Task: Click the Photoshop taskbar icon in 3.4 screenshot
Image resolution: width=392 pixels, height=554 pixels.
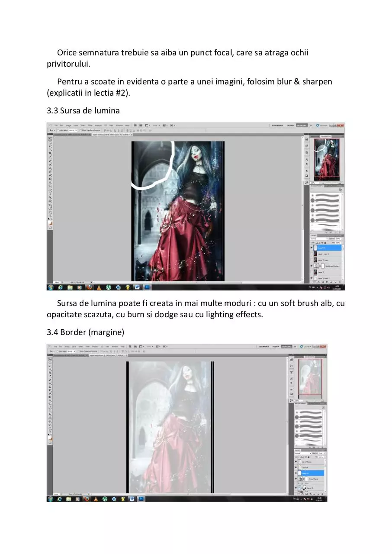Action: pyautogui.click(x=141, y=499)
